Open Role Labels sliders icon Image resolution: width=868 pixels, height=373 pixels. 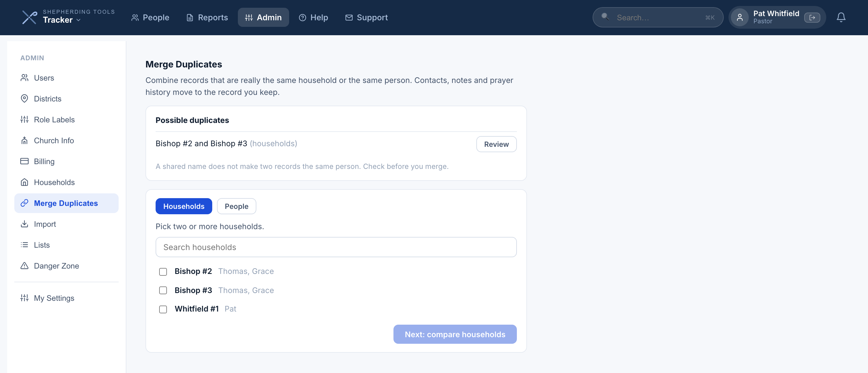[x=24, y=120]
